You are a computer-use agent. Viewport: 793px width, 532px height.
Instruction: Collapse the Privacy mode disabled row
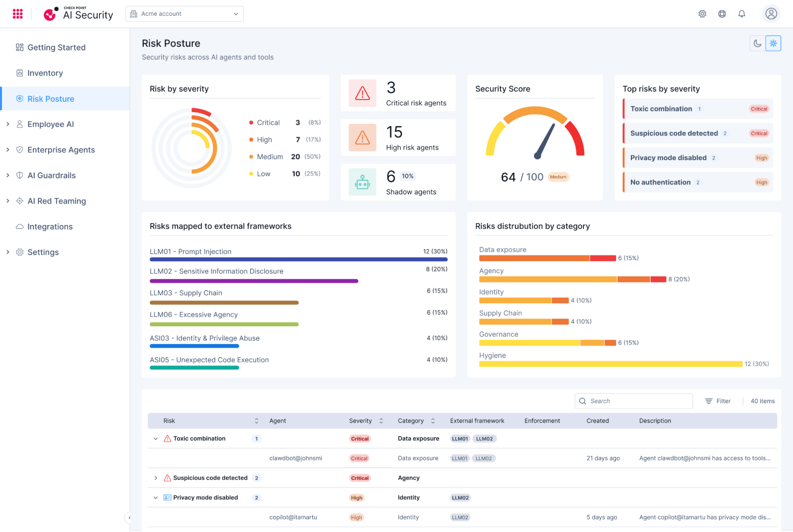[156, 498]
